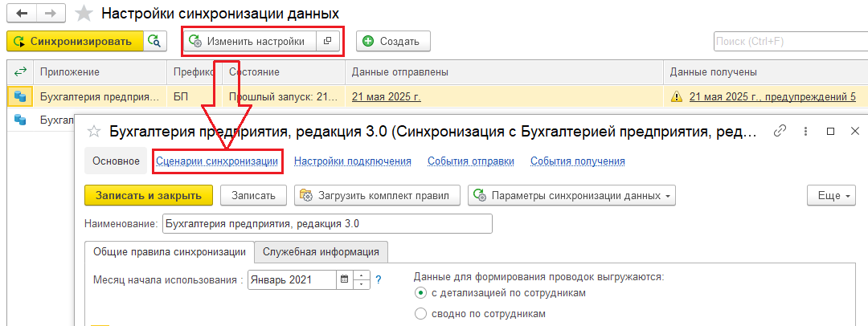Click the yellow Синхронизировать button
This screenshot has height=326, width=868.
point(75,42)
